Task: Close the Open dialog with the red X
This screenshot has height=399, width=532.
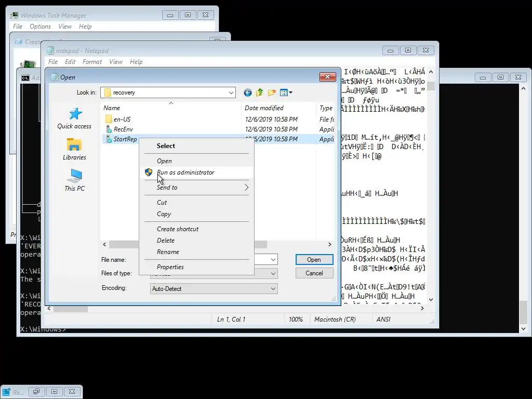Action: pos(327,77)
